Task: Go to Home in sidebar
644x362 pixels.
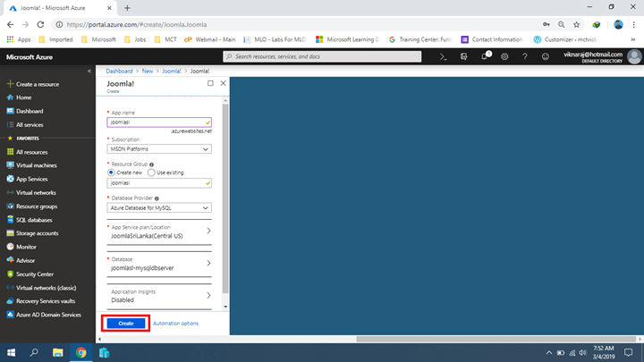Action: pos(24,97)
